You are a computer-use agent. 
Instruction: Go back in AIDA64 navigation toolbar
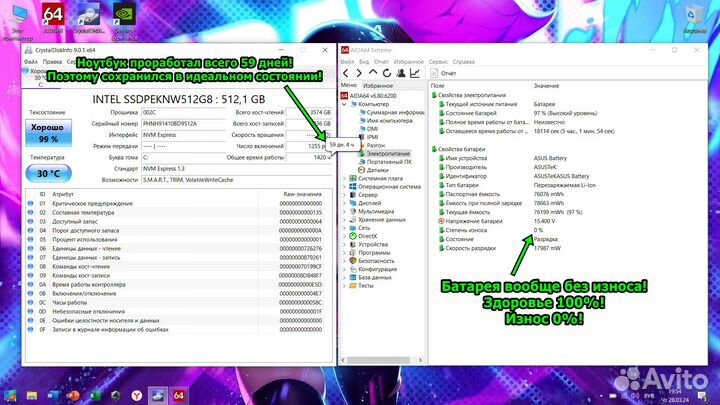point(346,73)
